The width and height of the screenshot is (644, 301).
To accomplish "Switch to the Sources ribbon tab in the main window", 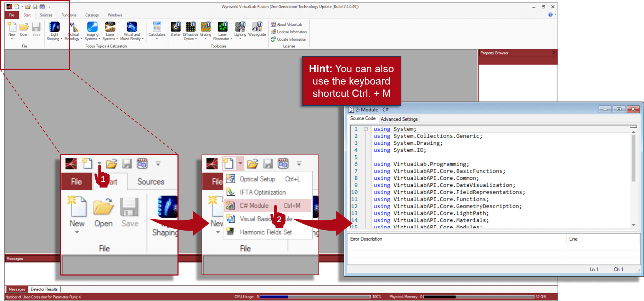I will pyautogui.click(x=46, y=15).
